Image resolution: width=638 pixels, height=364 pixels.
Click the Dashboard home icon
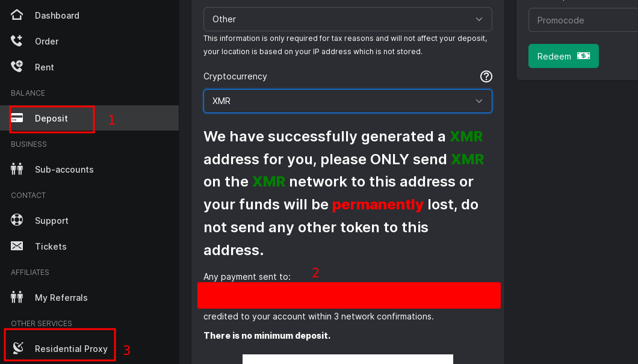click(x=17, y=15)
